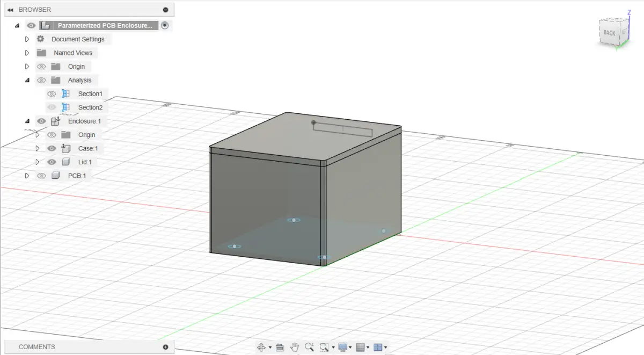Hide the Lid:1 component
This screenshot has height=355, width=644.
tap(52, 162)
